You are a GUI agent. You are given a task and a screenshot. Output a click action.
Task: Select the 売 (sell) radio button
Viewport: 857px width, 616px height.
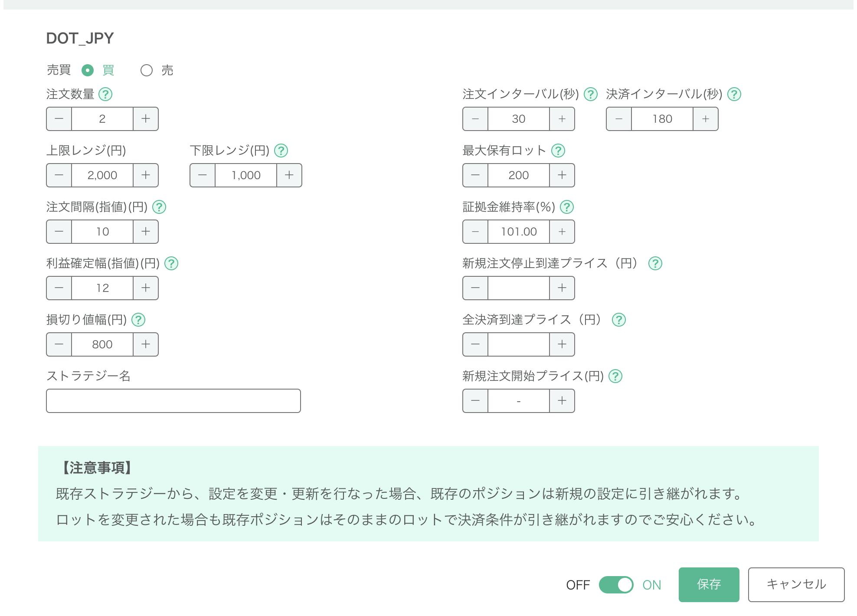click(147, 69)
